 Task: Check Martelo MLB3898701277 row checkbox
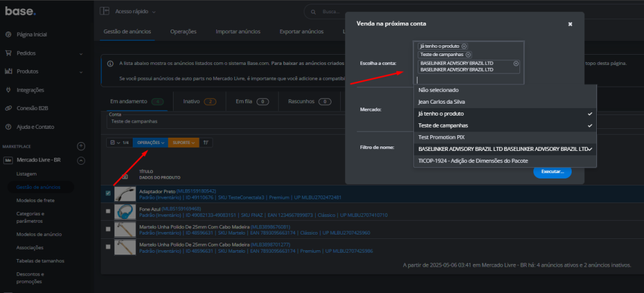(108, 246)
